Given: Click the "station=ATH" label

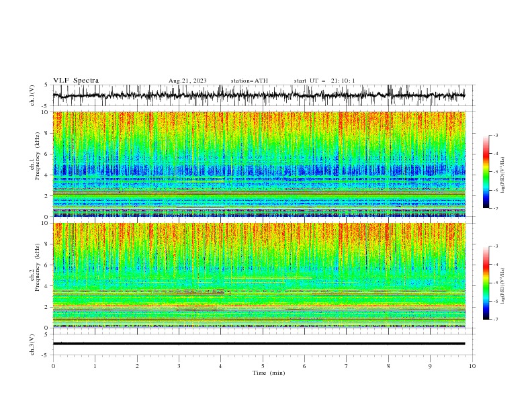Looking at the screenshot, I should tap(249, 81).
